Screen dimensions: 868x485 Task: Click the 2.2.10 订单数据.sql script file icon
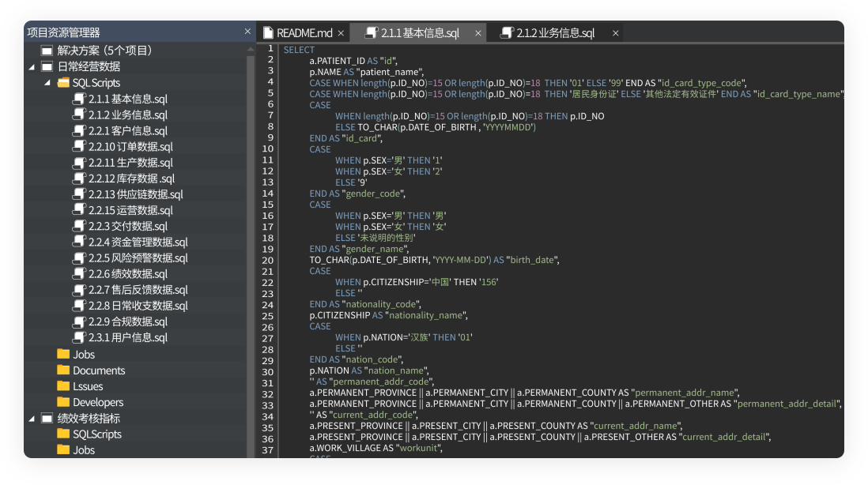coord(78,147)
